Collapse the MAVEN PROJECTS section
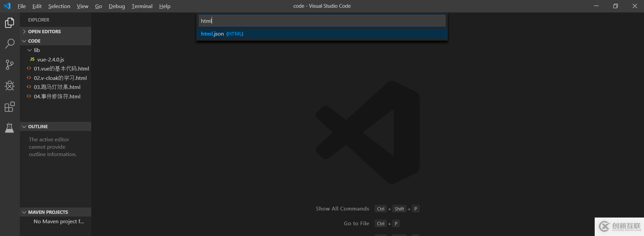 pos(55,212)
